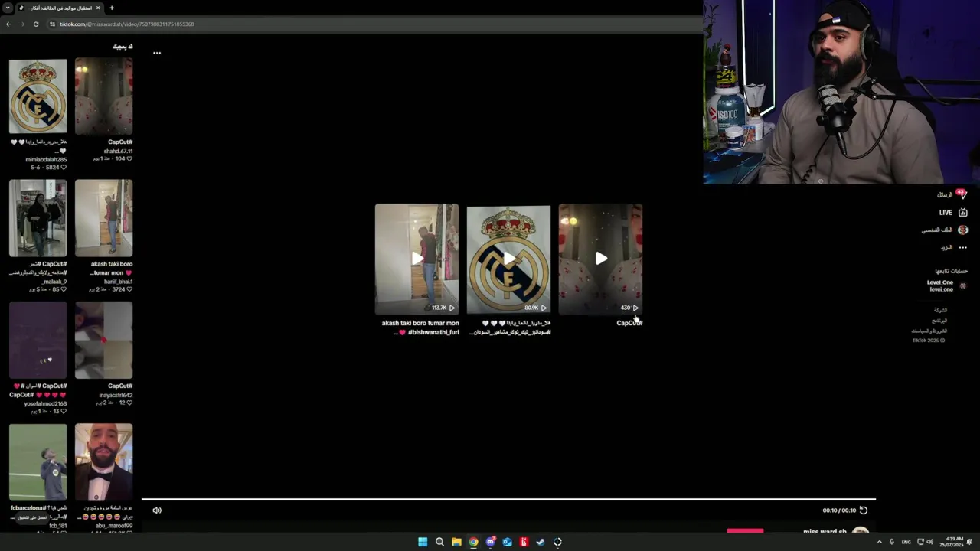Open the site information icon in address bar

click(52, 24)
